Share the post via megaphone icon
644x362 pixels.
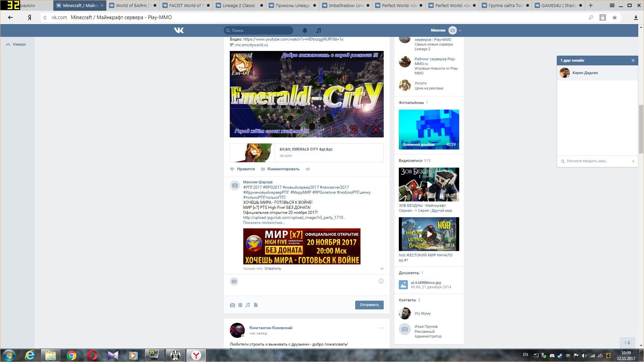[308, 169]
